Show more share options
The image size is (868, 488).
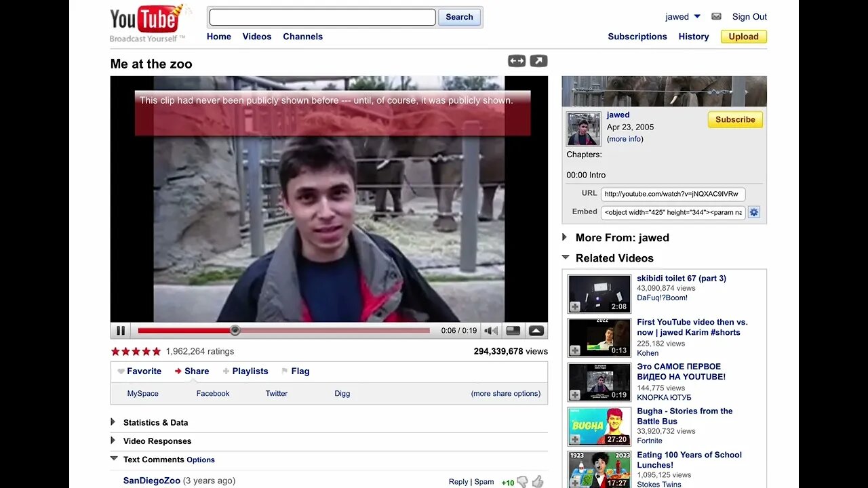(x=506, y=393)
